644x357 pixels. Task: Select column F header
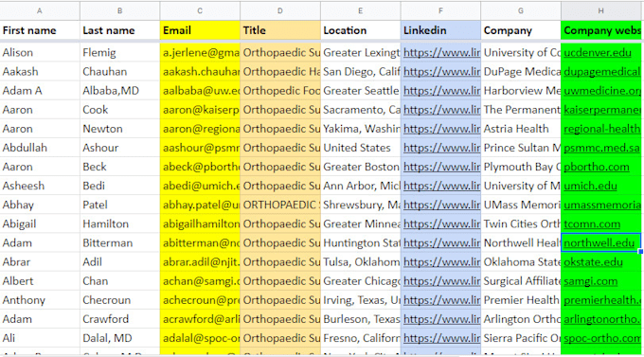click(440, 10)
